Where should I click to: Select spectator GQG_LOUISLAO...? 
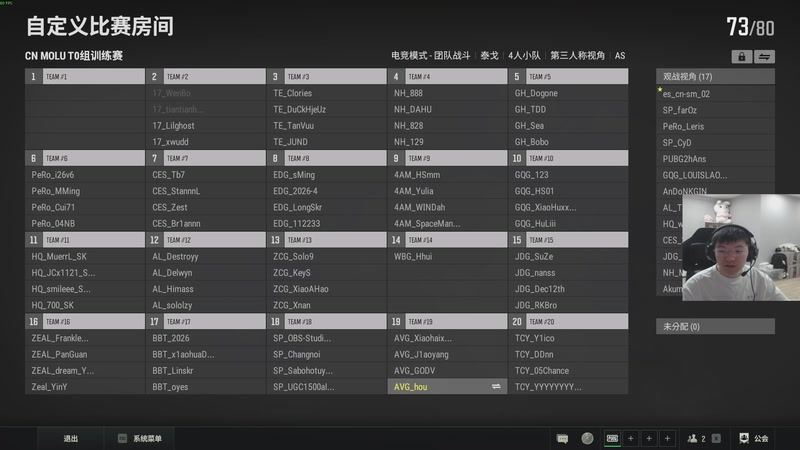tap(715, 176)
